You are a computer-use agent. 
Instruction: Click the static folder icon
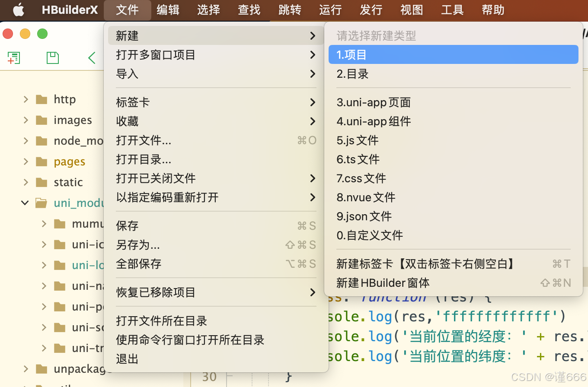point(42,183)
